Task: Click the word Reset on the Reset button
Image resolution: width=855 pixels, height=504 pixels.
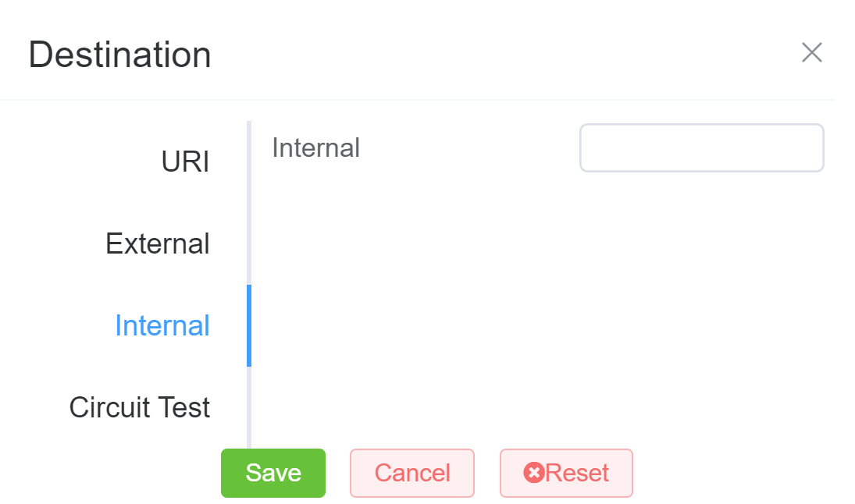Action: point(577,473)
